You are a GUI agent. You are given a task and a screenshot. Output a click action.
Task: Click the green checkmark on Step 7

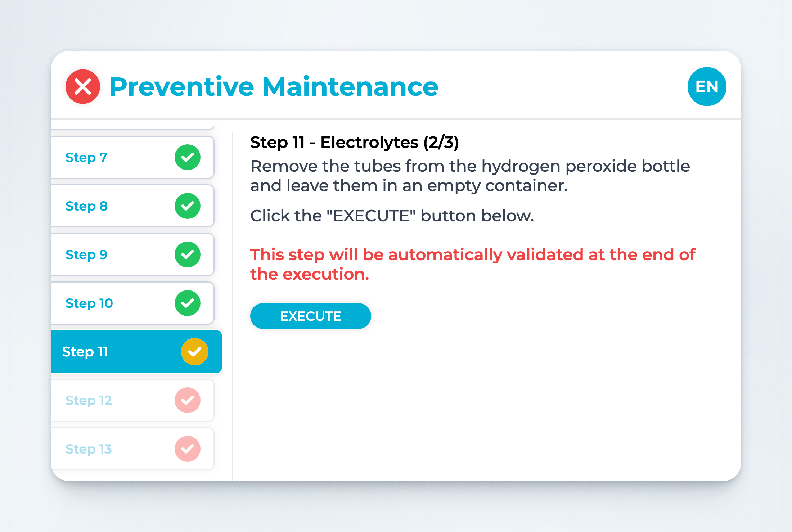point(187,157)
